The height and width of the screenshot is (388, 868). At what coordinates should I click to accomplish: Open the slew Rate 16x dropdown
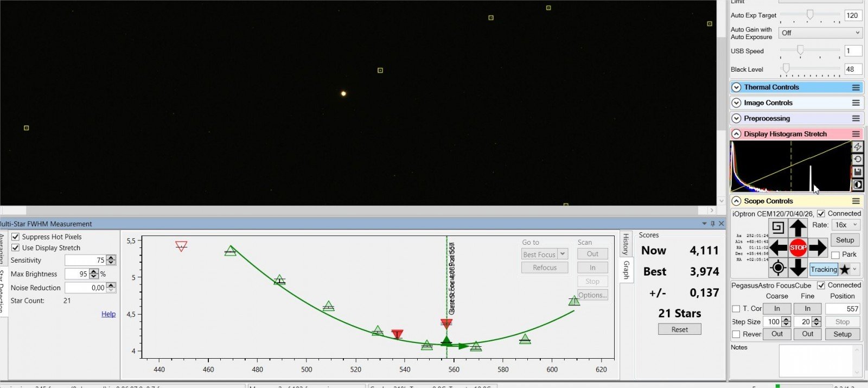tap(846, 225)
